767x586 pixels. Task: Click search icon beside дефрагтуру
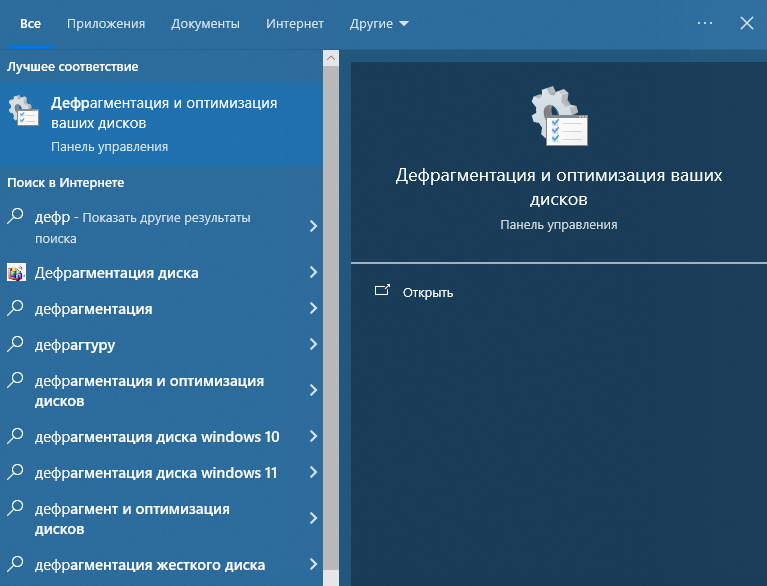point(15,344)
